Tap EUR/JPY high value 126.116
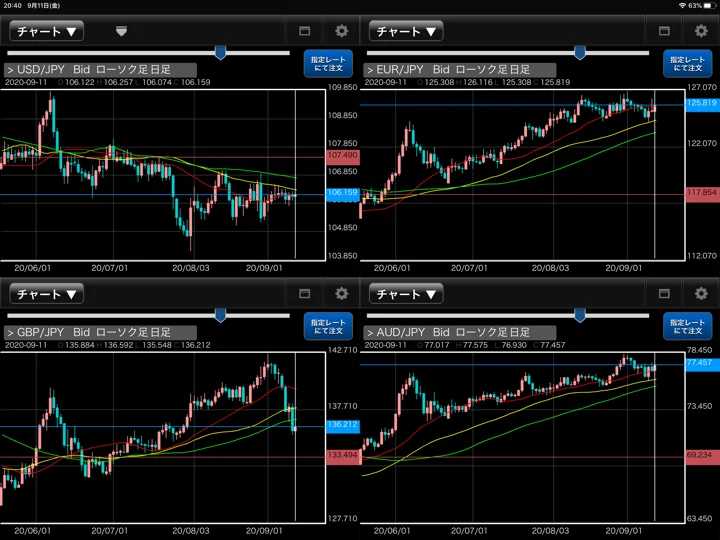Image resolution: width=720 pixels, height=540 pixels. (x=478, y=82)
